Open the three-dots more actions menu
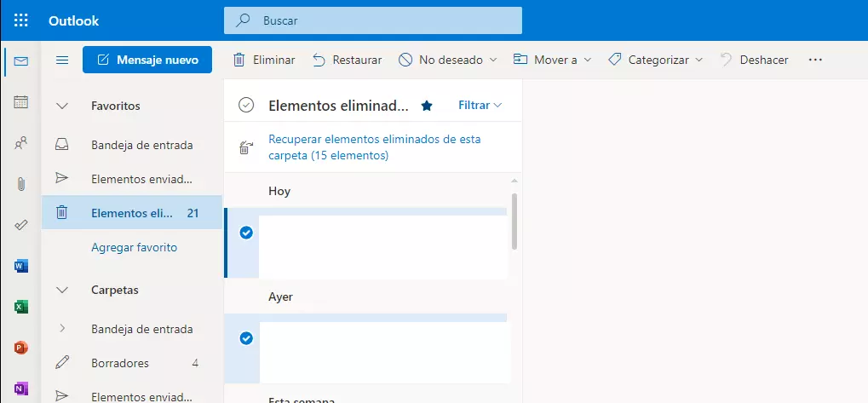This screenshot has width=868, height=403. (x=815, y=60)
